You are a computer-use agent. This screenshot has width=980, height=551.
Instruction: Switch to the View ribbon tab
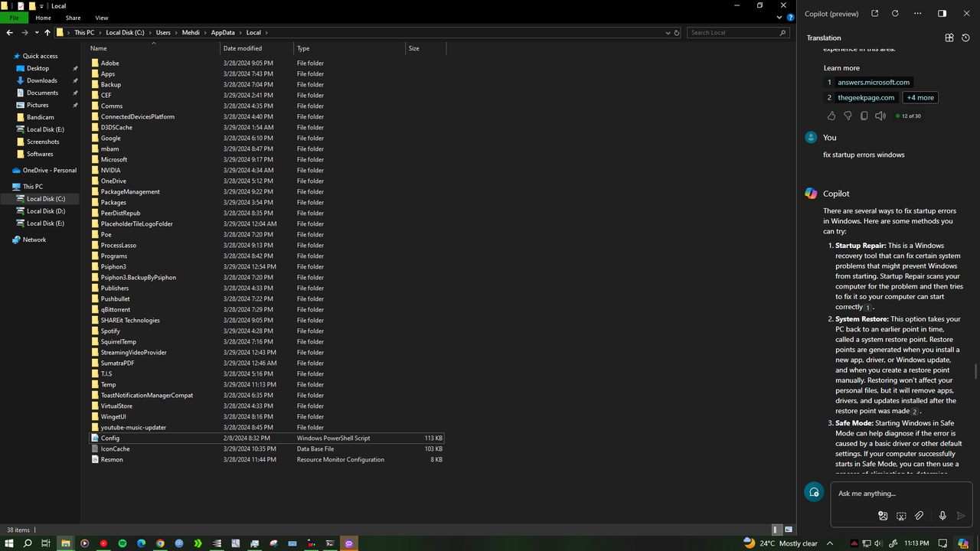102,18
